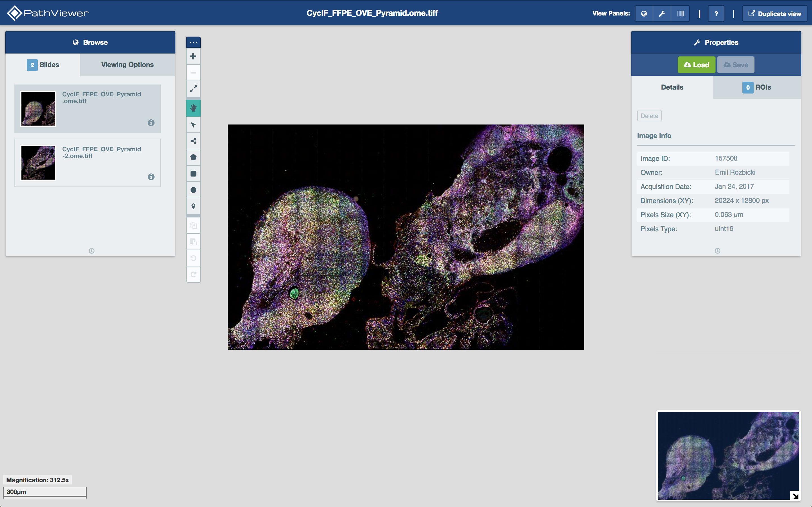Select the rectangle ROI drawing tool

click(193, 173)
